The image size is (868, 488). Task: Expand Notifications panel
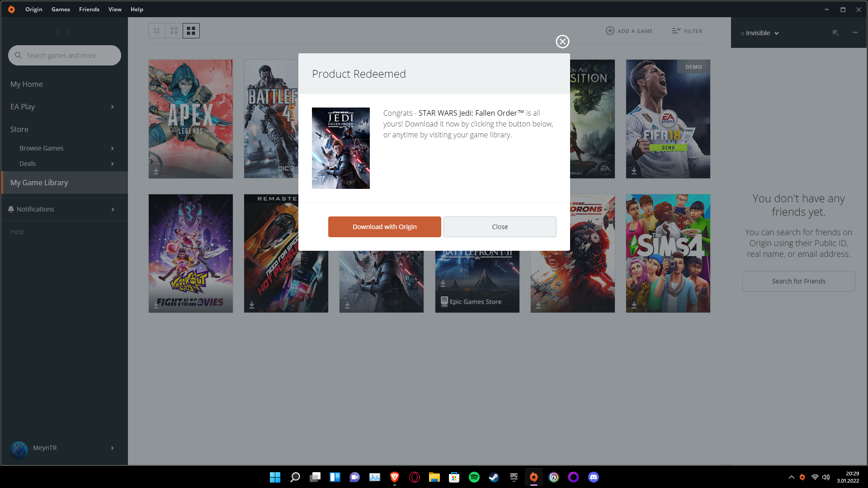(x=112, y=209)
